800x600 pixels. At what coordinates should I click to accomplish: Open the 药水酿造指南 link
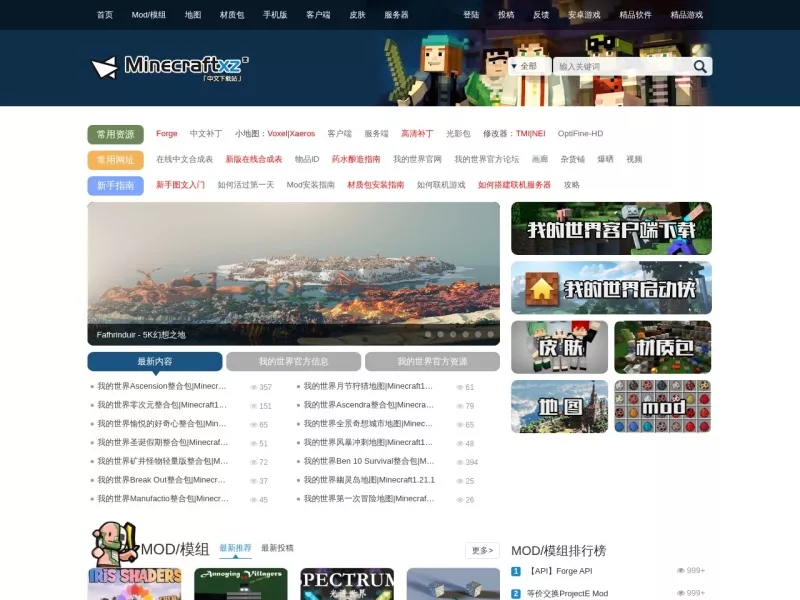(x=356, y=159)
